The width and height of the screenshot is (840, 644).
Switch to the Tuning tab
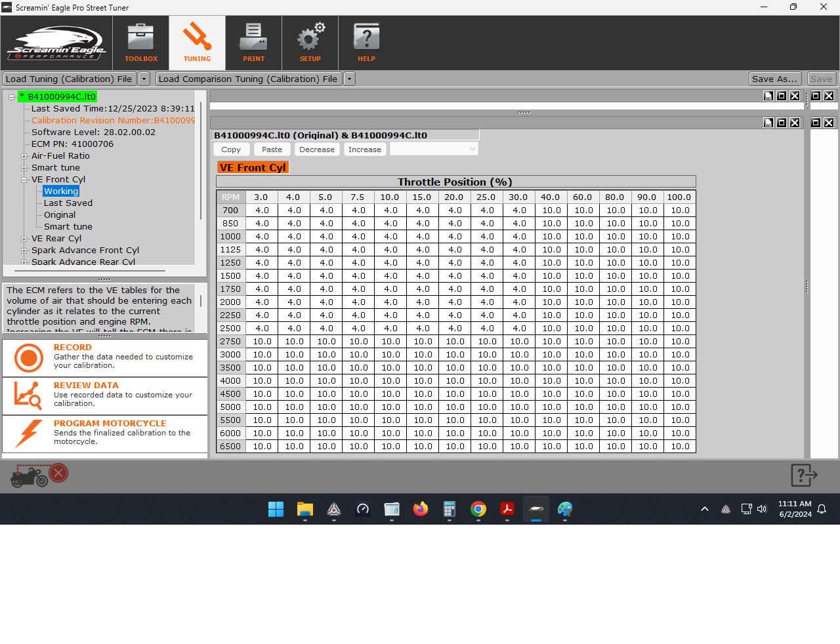197,43
